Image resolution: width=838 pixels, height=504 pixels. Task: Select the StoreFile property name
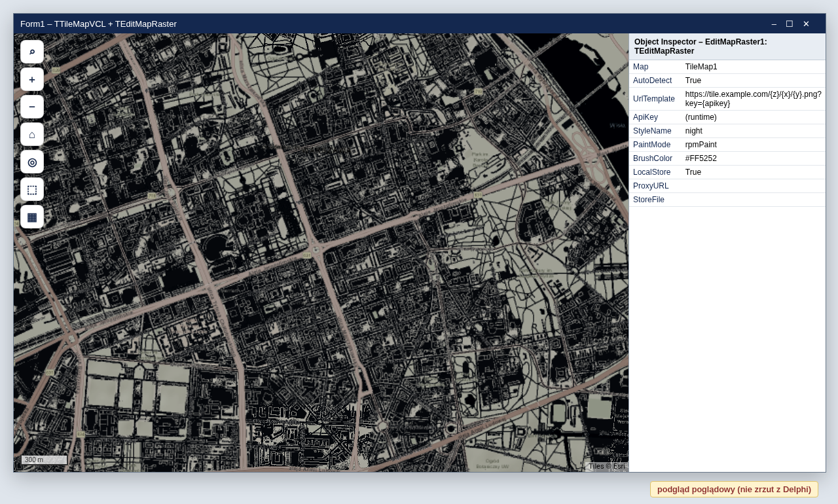(649, 200)
